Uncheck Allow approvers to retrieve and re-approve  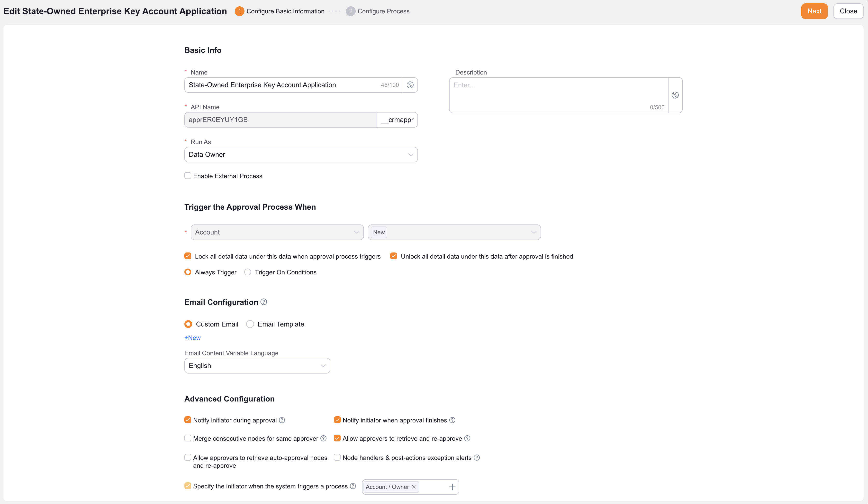[x=337, y=438]
